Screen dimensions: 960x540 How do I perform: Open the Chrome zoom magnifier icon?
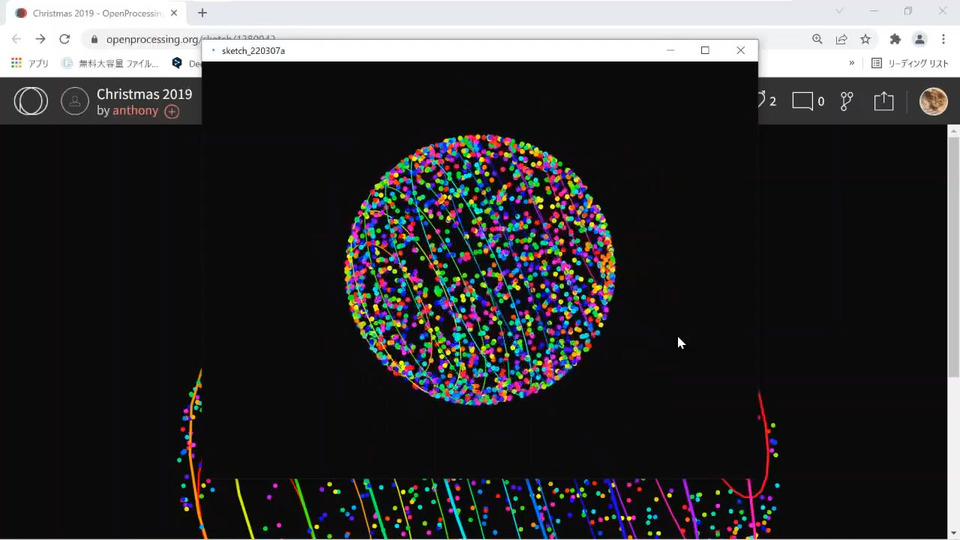pyautogui.click(x=817, y=39)
